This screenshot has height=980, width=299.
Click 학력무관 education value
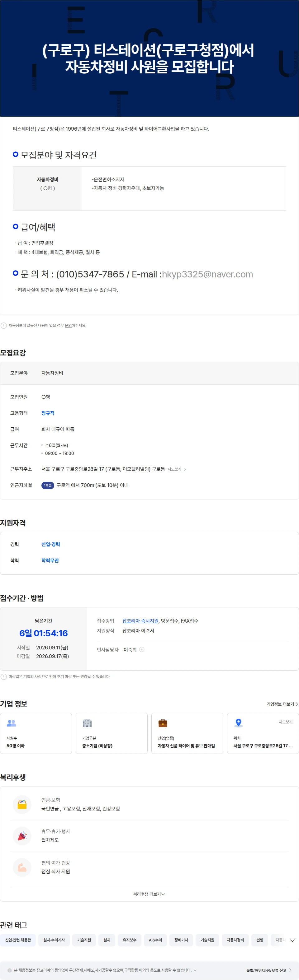[x=50, y=560]
